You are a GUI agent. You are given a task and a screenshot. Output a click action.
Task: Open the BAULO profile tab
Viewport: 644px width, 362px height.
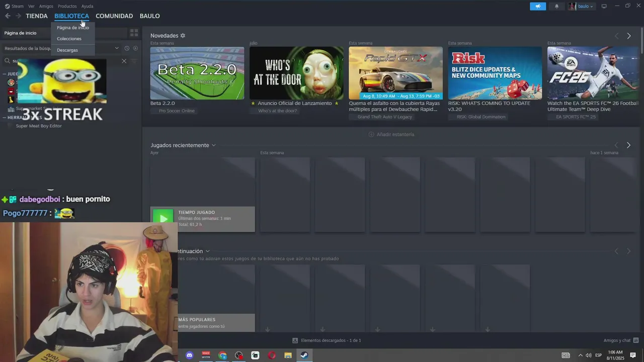[150, 16]
